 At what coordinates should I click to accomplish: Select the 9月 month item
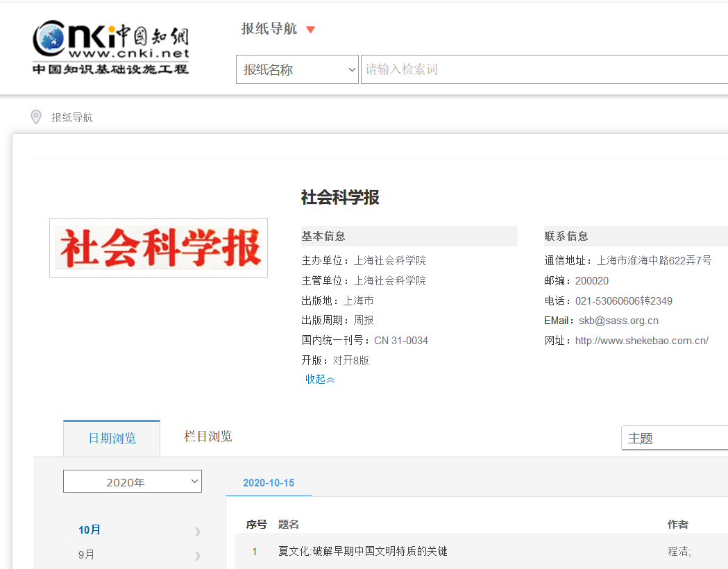coord(86,554)
